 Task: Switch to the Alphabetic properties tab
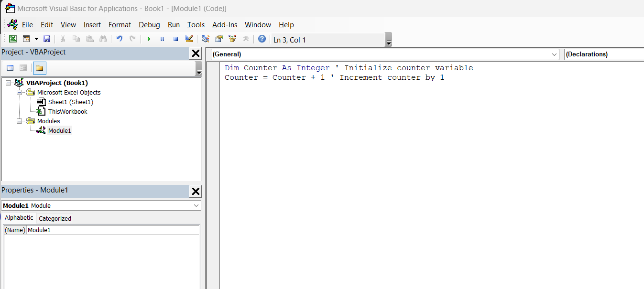point(19,217)
